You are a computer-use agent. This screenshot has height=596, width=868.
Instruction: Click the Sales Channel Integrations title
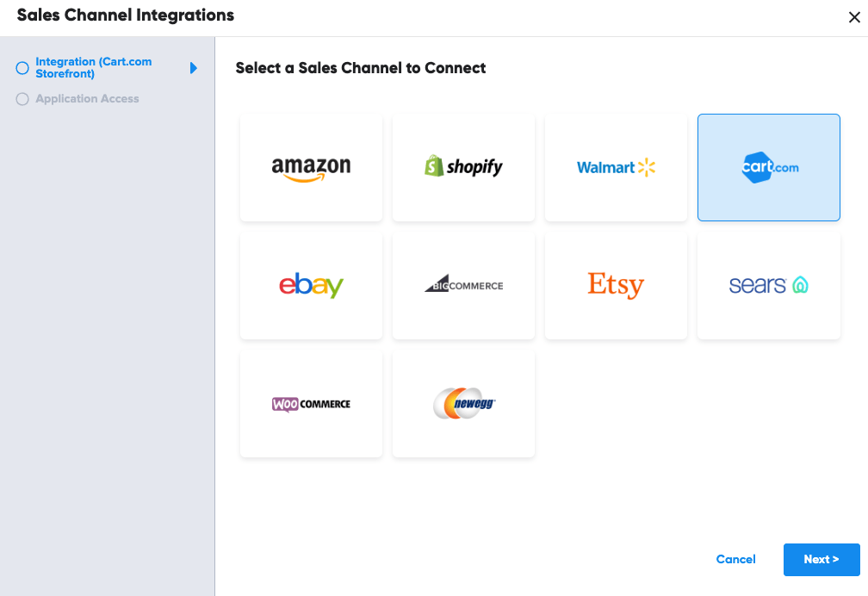[x=125, y=16]
